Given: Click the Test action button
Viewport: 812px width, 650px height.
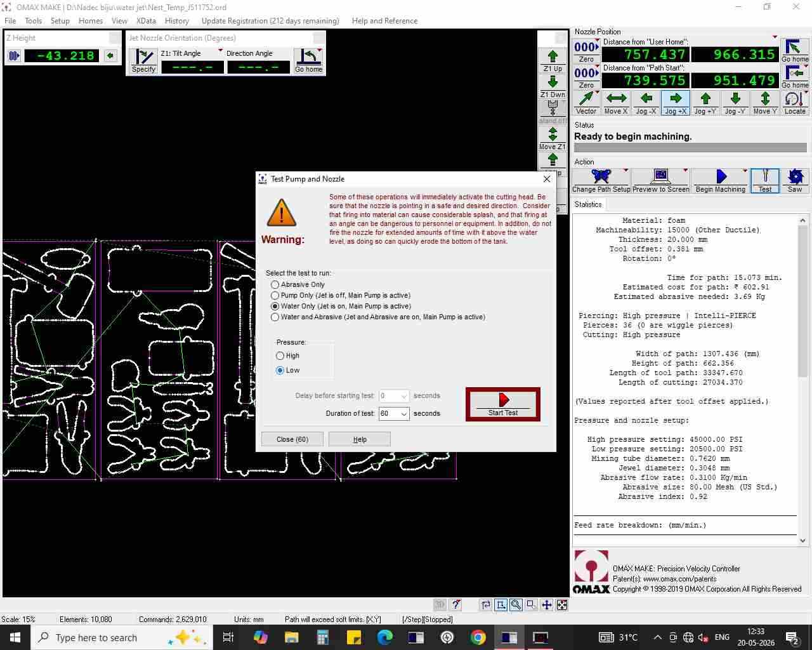Looking at the screenshot, I should point(765,181).
